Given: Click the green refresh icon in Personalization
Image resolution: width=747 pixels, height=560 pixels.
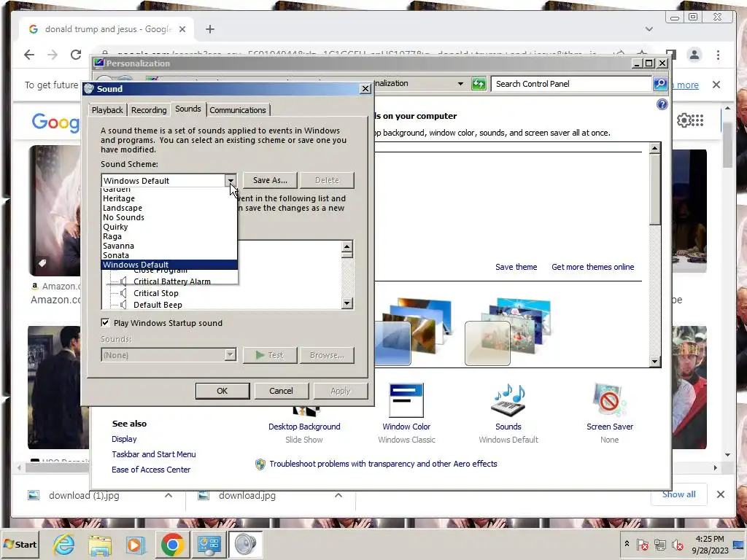Looking at the screenshot, I should (x=479, y=85).
